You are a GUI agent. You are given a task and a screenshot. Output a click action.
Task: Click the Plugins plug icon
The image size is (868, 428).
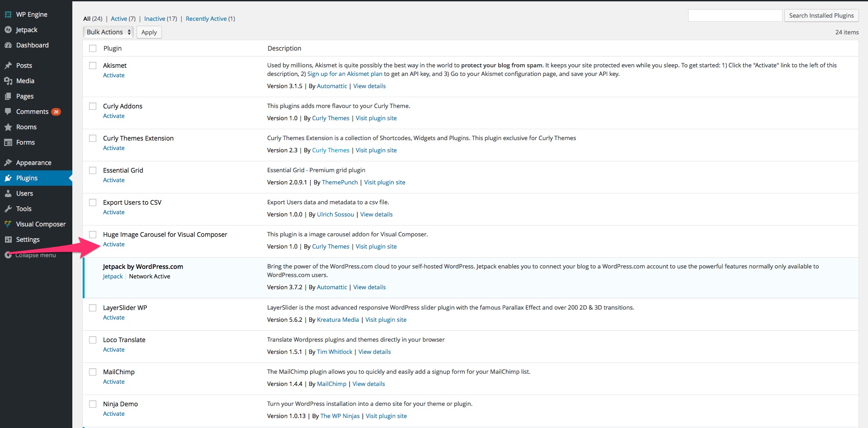(x=8, y=178)
